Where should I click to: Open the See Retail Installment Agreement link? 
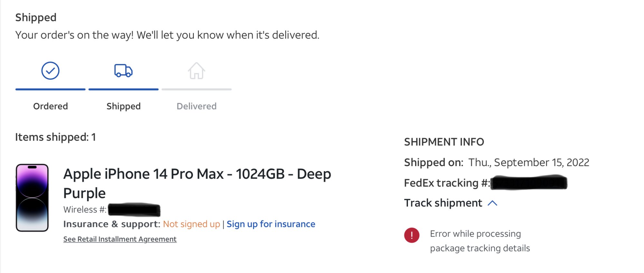tap(120, 239)
